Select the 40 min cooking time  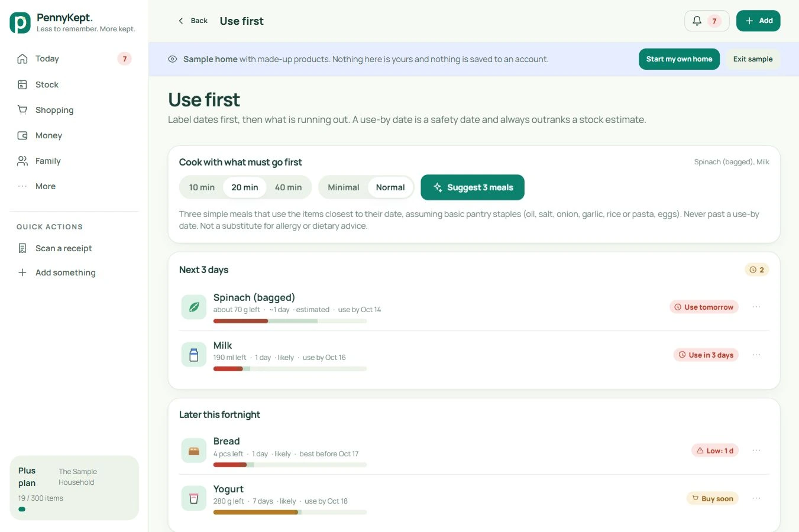point(288,187)
